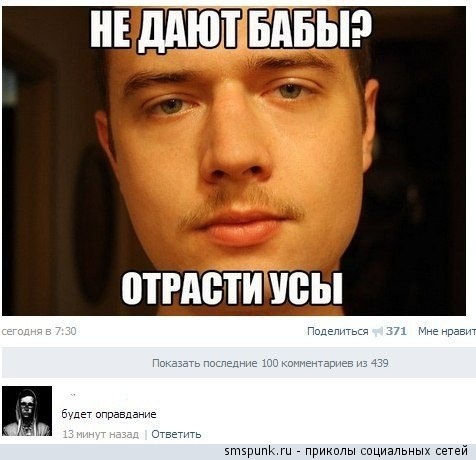
Task: Click "приколы социальных сетей" footer tagline
Action: click(x=386, y=451)
